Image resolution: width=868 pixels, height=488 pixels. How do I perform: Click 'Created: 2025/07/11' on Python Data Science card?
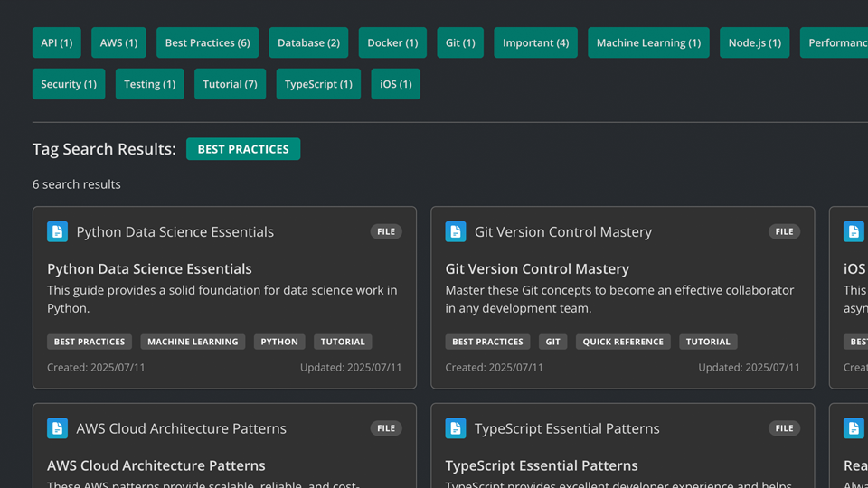click(x=96, y=368)
